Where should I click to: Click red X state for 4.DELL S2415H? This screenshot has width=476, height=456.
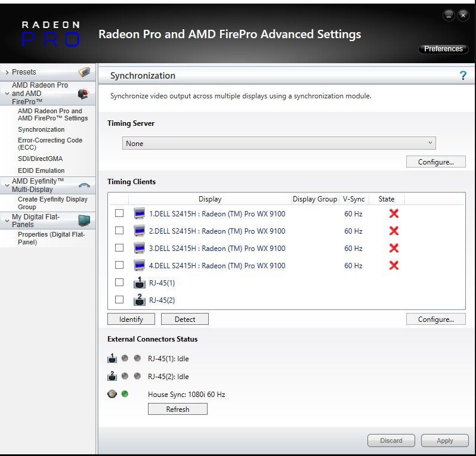point(394,265)
